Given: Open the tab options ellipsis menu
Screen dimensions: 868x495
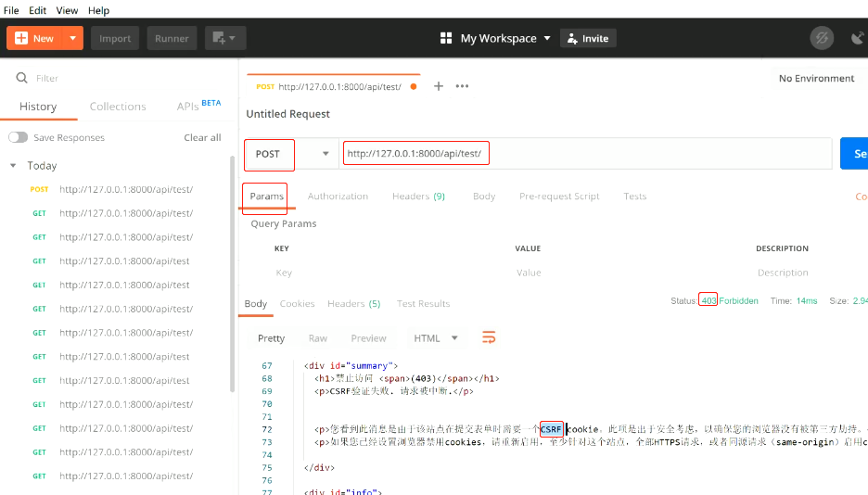Looking at the screenshot, I should coord(462,86).
